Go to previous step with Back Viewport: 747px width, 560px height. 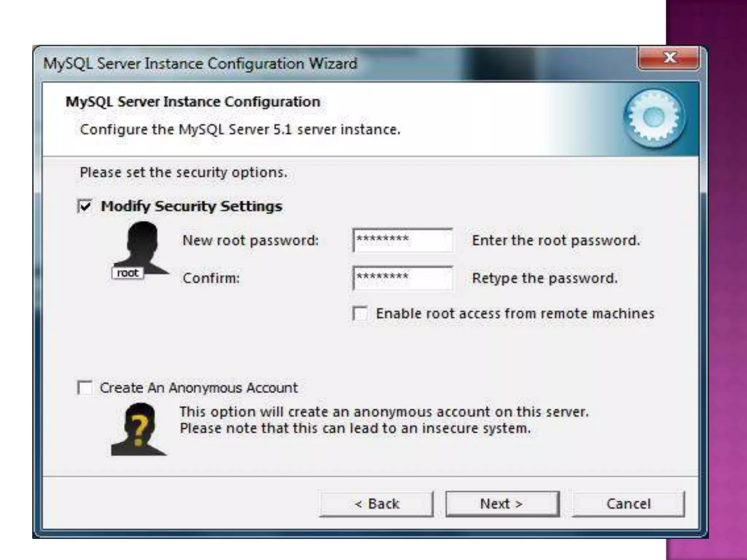376,504
